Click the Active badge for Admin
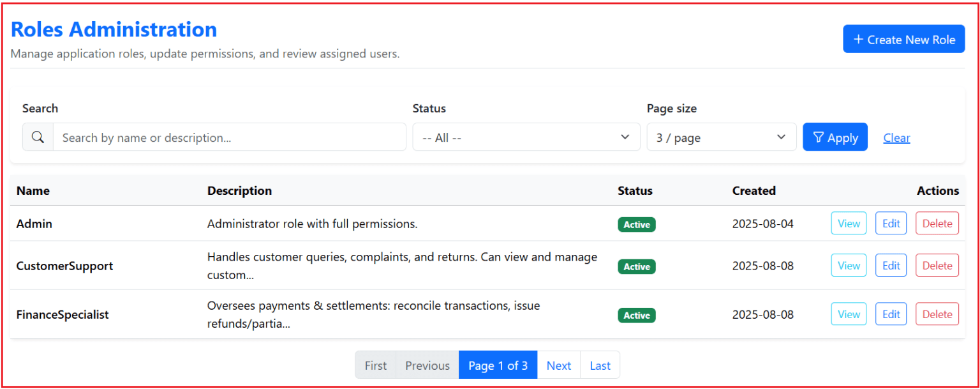 636,224
